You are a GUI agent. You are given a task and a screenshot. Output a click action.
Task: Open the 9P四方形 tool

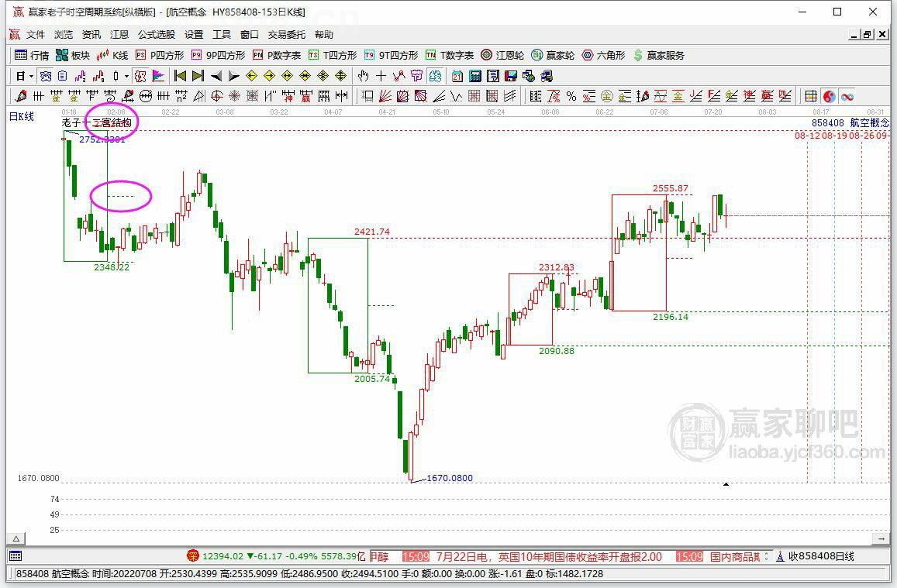tap(218, 55)
